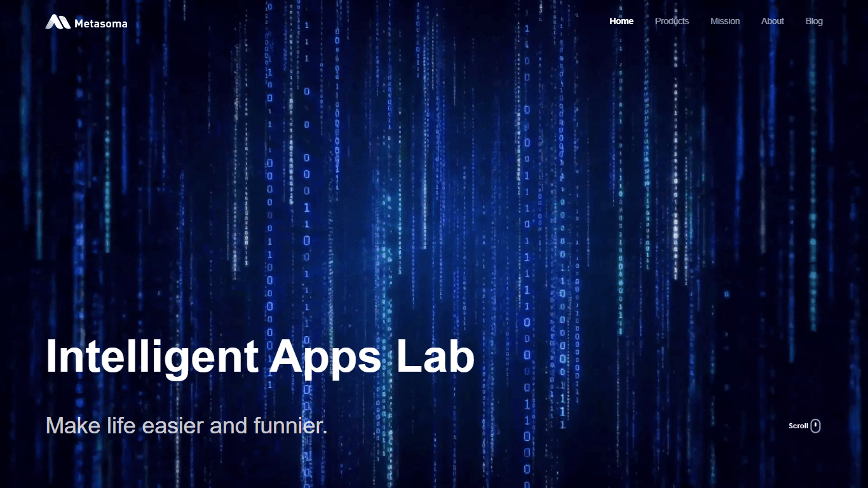Open the Home menu item
The image size is (868, 488).
(621, 21)
